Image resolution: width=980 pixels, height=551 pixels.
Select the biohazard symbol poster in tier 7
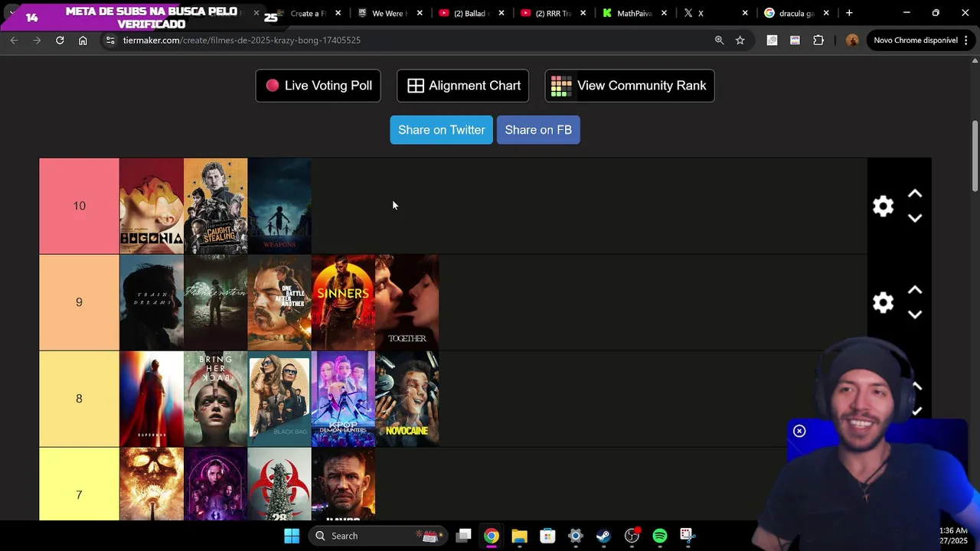click(x=279, y=484)
